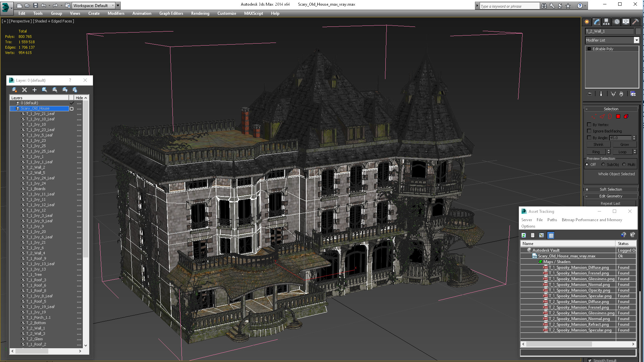Open the Graph Editors menu
This screenshot has height=362, width=644.
click(171, 13)
